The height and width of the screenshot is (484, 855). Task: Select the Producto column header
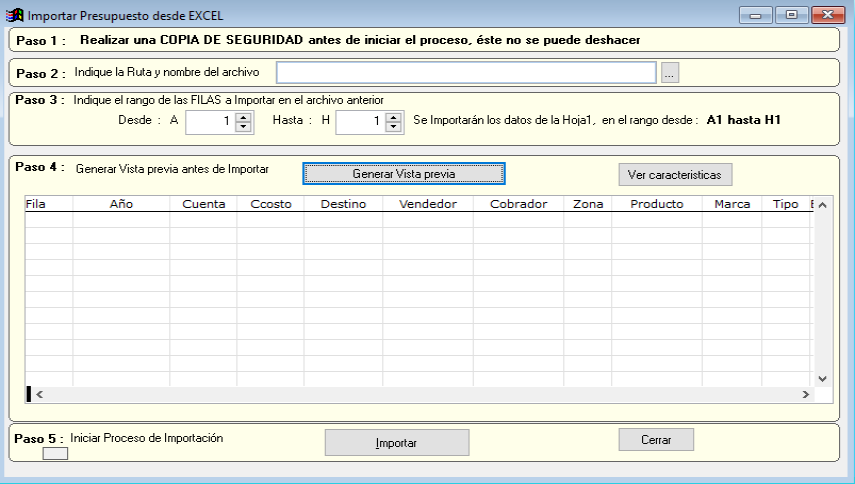pos(657,204)
